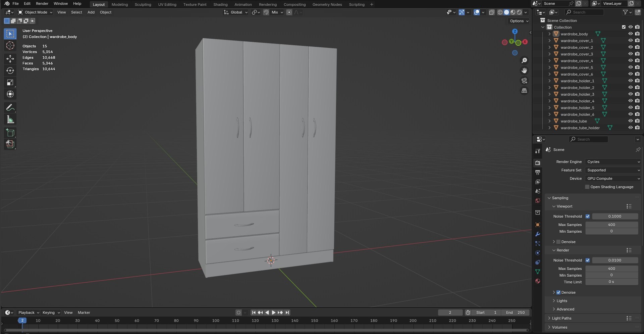Select the Add Cube tool

[10, 133]
